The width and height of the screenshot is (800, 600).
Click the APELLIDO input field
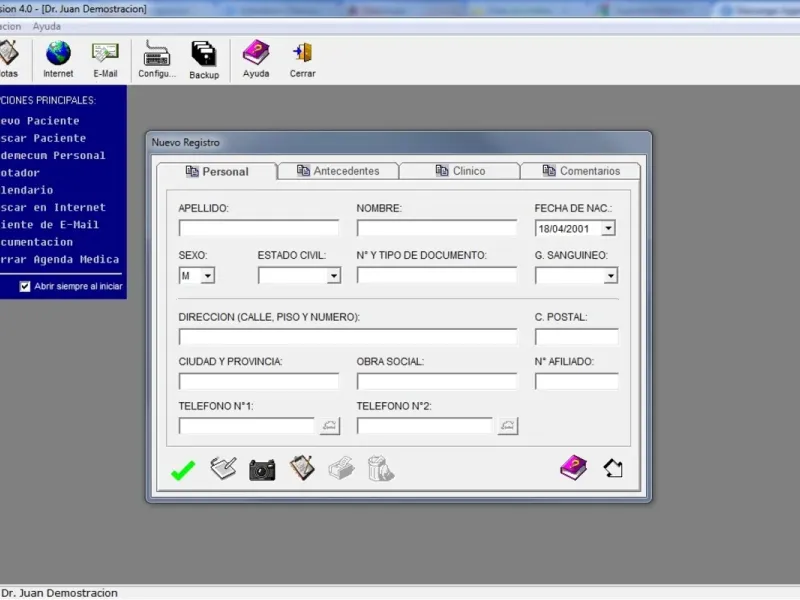point(258,228)
